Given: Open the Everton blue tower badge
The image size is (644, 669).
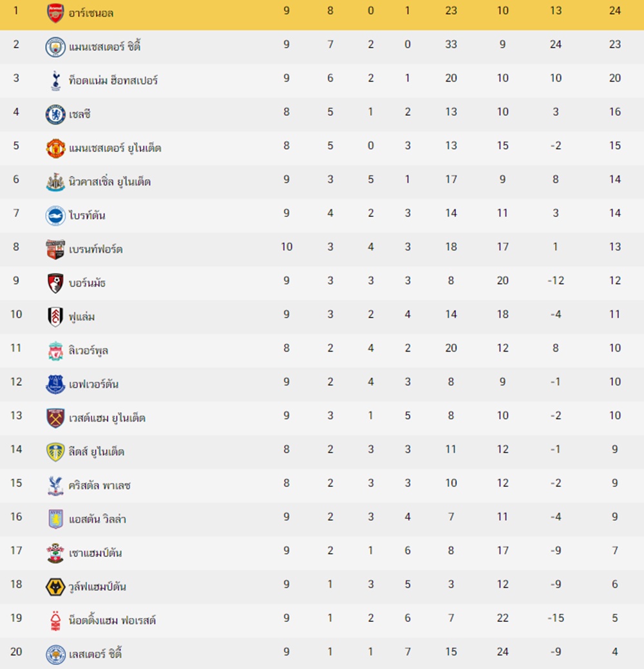Looking at the screenshot, I should (x=55, y=384).
